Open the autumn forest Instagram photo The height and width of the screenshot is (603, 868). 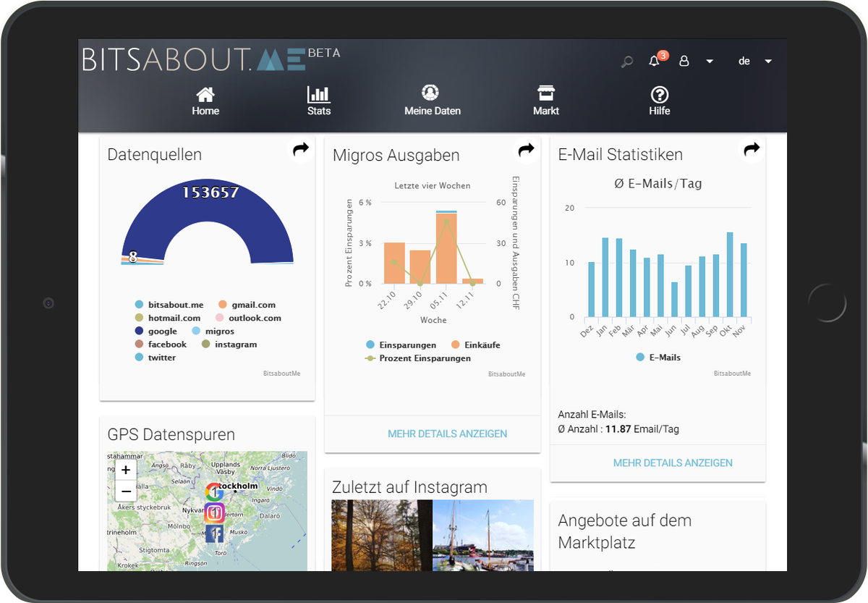382,536
